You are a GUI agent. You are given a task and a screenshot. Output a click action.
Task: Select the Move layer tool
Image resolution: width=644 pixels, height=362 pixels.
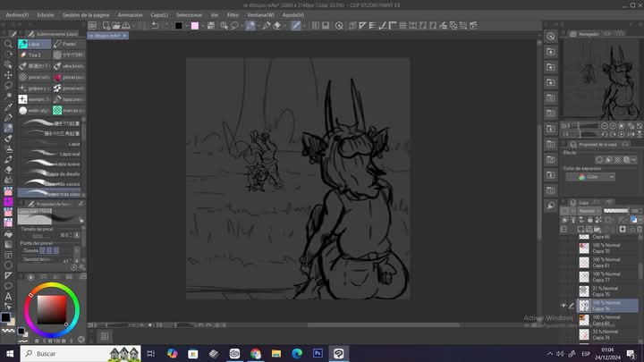8,75
